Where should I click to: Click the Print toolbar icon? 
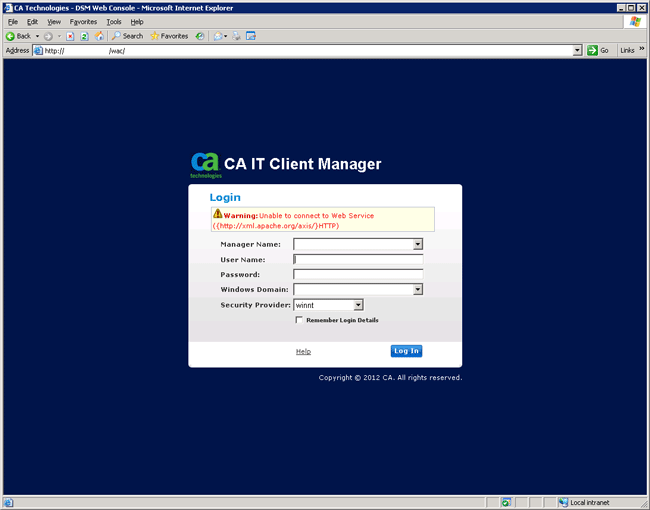(237, 36)
